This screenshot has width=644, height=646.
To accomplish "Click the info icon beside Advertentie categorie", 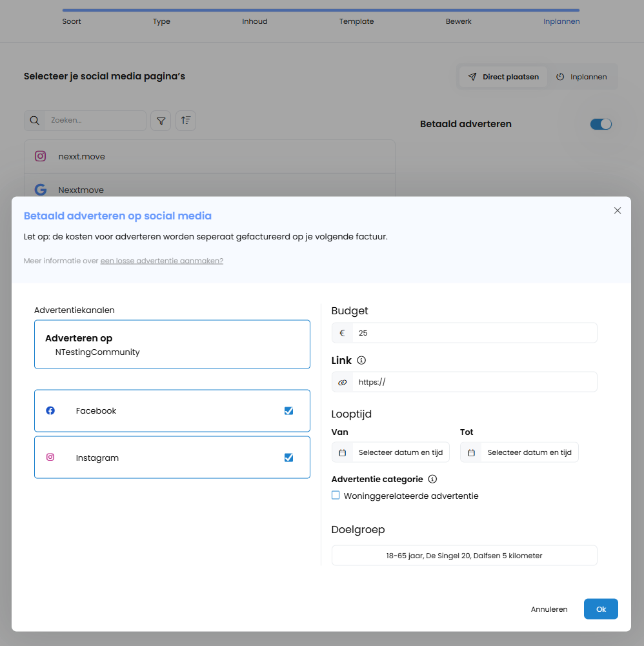I will coord(432,479).
